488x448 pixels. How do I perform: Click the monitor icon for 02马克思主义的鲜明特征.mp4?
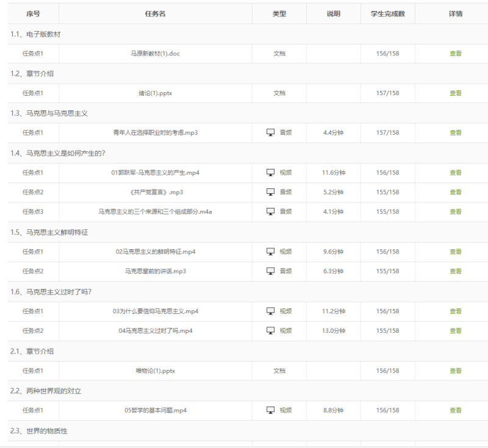click(271, 251)
